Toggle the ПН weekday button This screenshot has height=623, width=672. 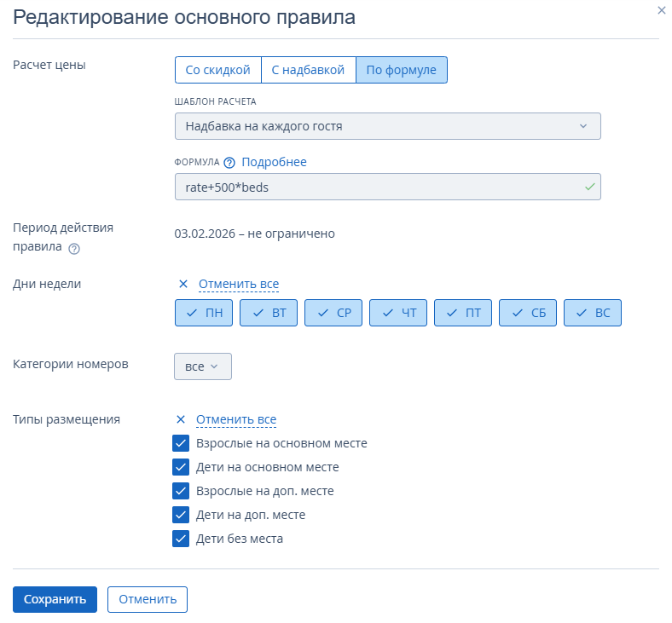[204, 313]
